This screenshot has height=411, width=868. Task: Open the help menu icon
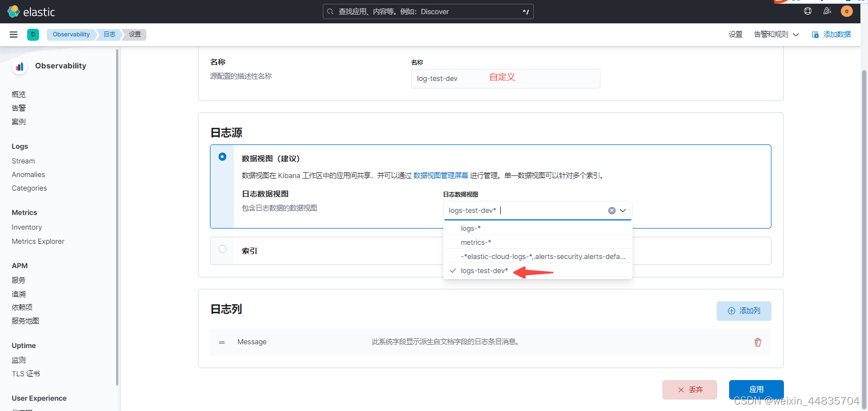click(808, 11)
